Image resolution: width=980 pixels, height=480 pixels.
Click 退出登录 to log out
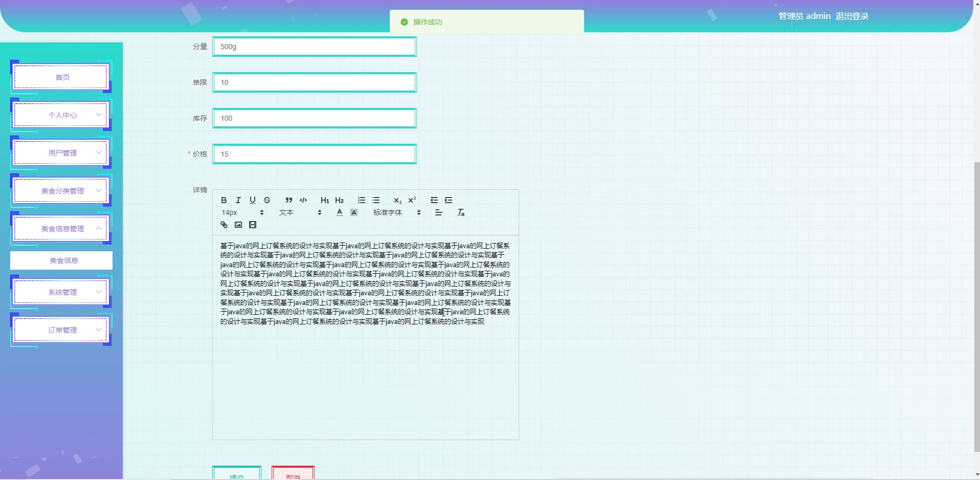point(852,16)
